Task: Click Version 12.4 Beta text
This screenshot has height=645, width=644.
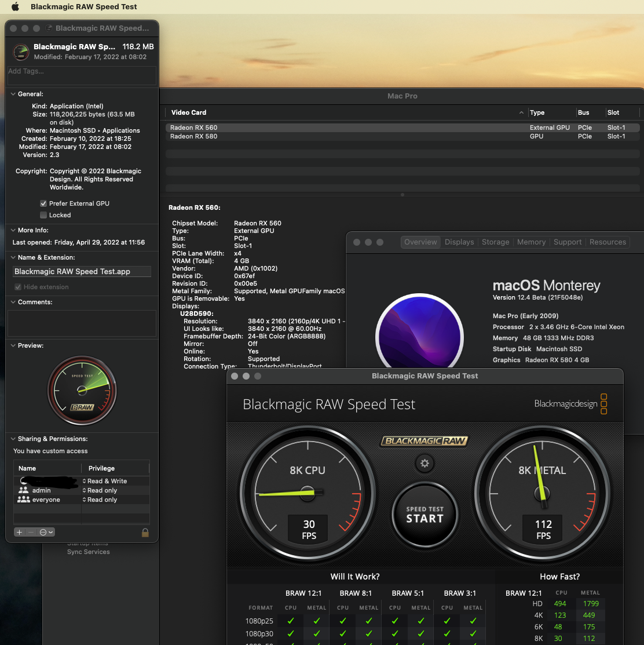Action: tap(537, 297)
